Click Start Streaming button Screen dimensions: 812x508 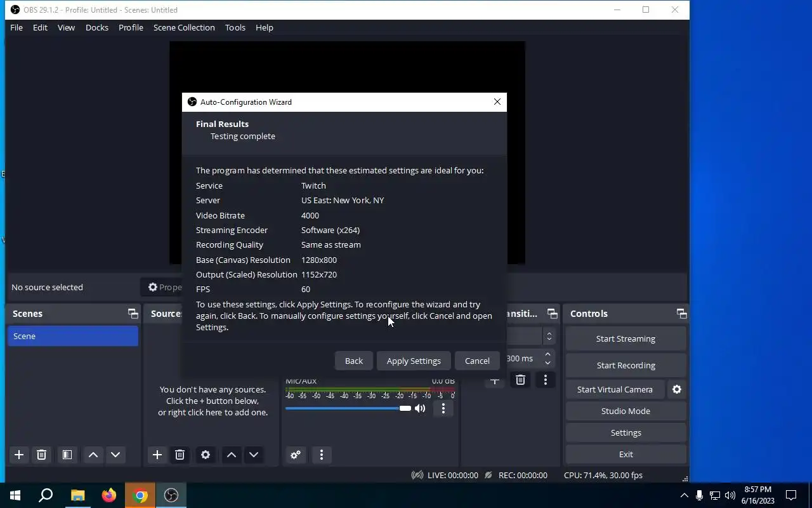coord(625,338)
